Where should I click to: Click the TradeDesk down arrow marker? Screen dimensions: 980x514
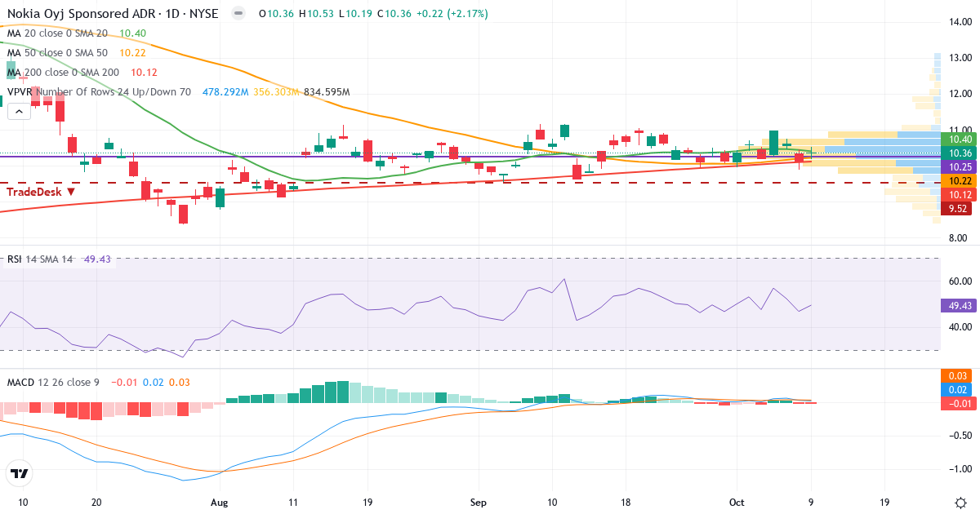click(x=71, y=192)
